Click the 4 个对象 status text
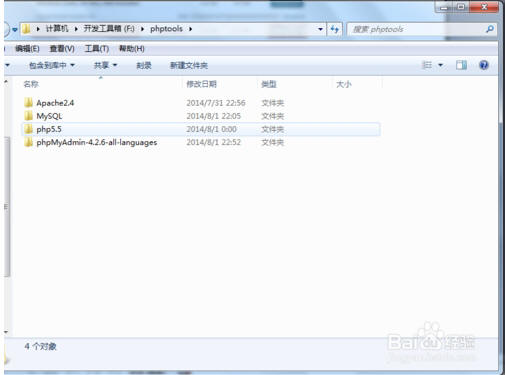Screen dimensions: 505x375 [40, 347]
